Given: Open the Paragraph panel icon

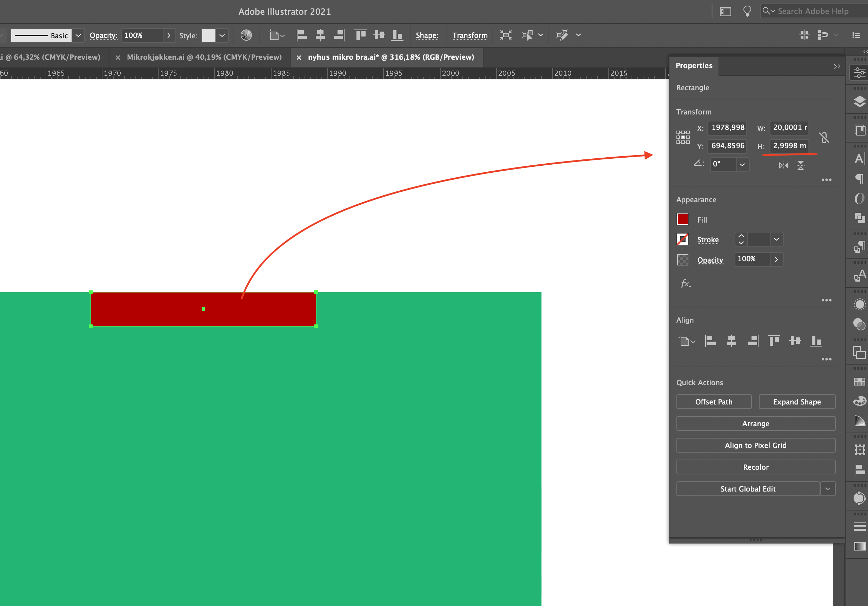Looking at the screenshot, I should [x=859, y=179].
